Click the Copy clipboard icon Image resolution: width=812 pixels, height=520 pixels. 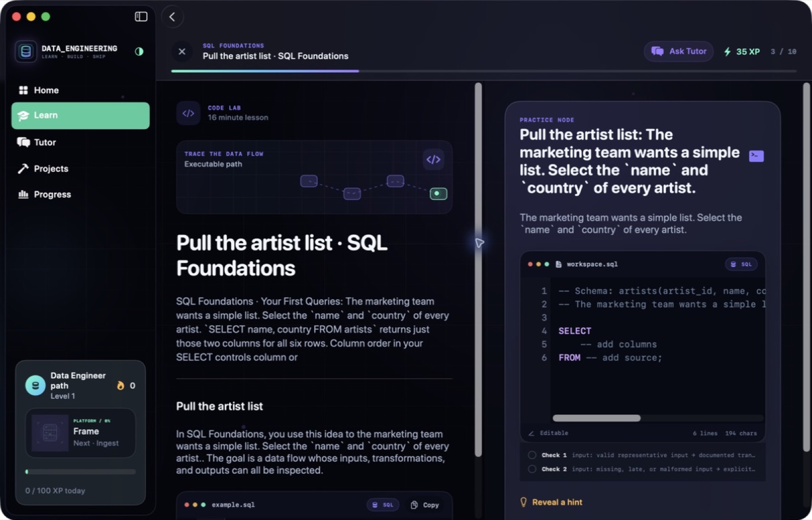tap(414, 505)
